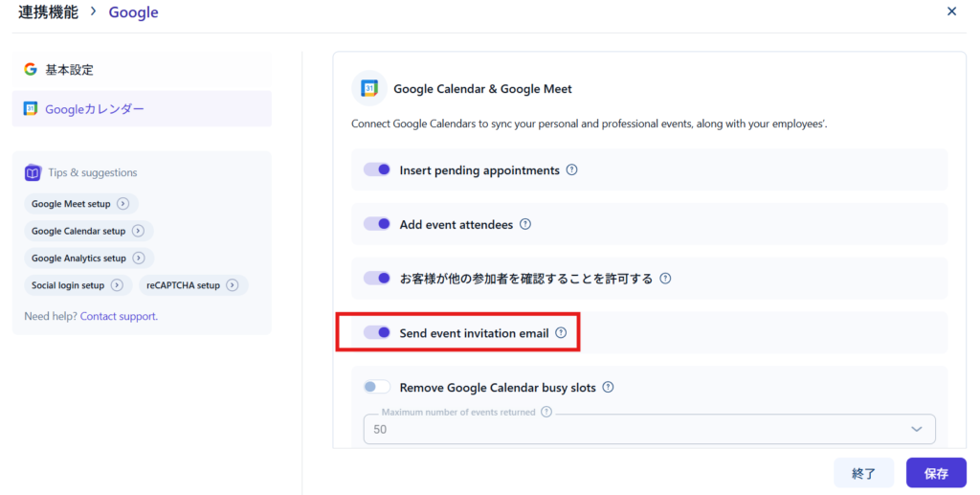The width and height of the screenshot is (980, 495).
Task: Click 連携機能 in the breadcrumb
Action: pyautogui.click(x=50, y=12)
